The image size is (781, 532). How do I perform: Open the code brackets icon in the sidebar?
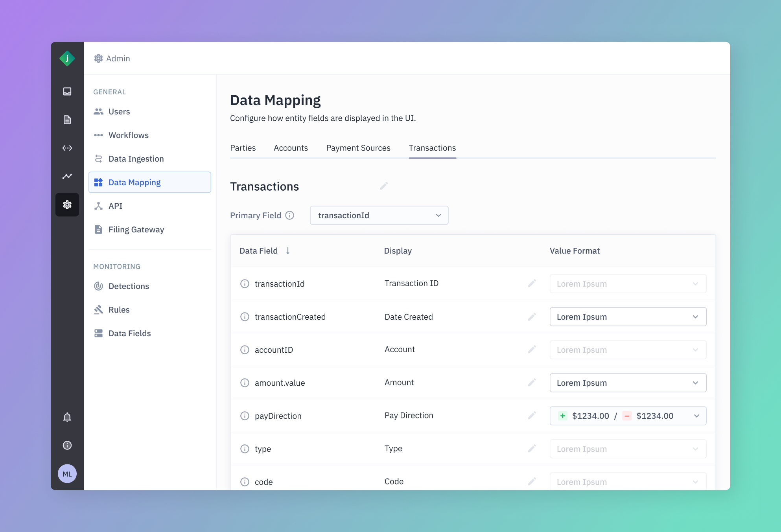pos(67,148)
